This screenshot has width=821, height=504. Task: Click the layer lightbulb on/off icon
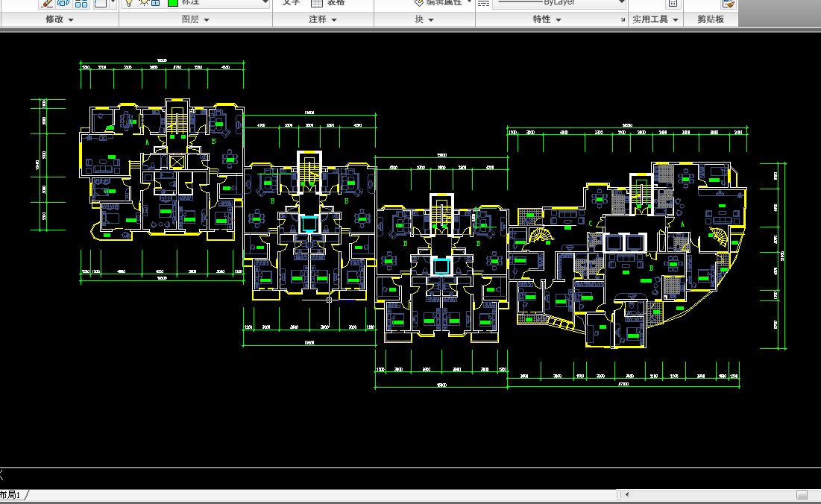click(x=128, y=3)
